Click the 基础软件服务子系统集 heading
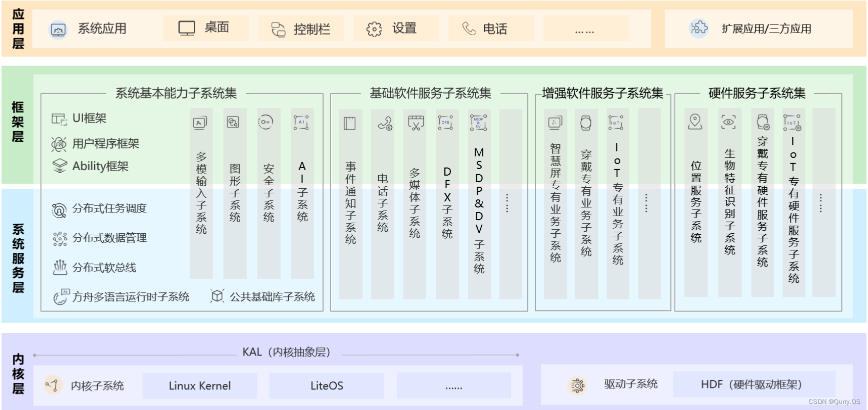 coord(430,93)
